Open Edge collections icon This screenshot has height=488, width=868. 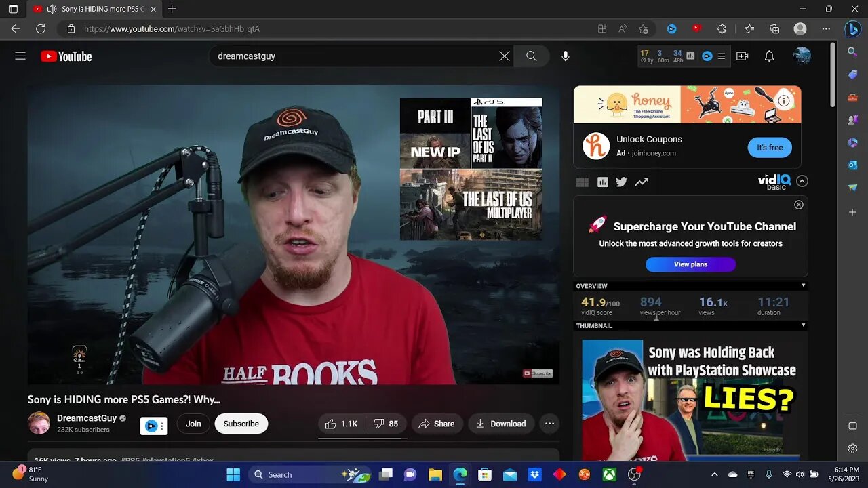click(774, 29)
